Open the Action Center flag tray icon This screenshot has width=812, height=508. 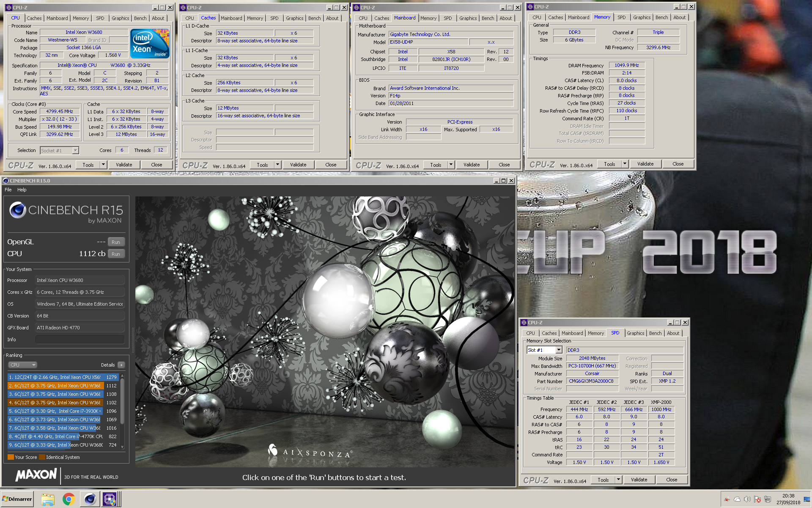757,500
